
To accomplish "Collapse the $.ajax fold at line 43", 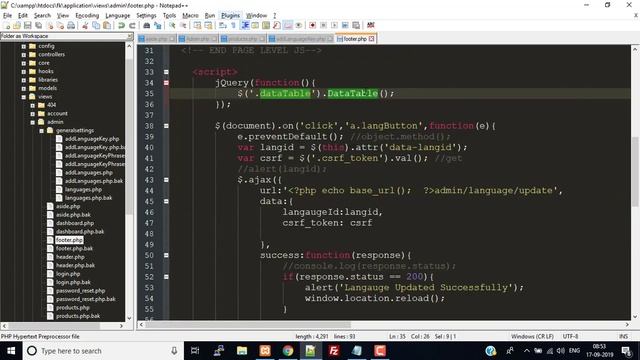I will click(x=166, y=180).
